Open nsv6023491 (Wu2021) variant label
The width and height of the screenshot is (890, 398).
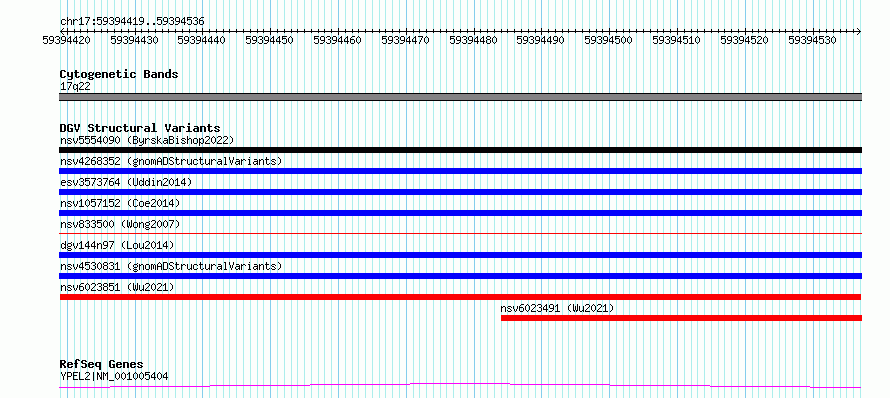point(557,308)
